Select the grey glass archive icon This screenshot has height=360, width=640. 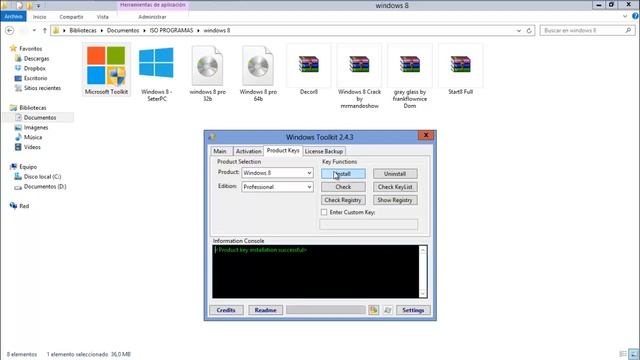click(410, 64)
